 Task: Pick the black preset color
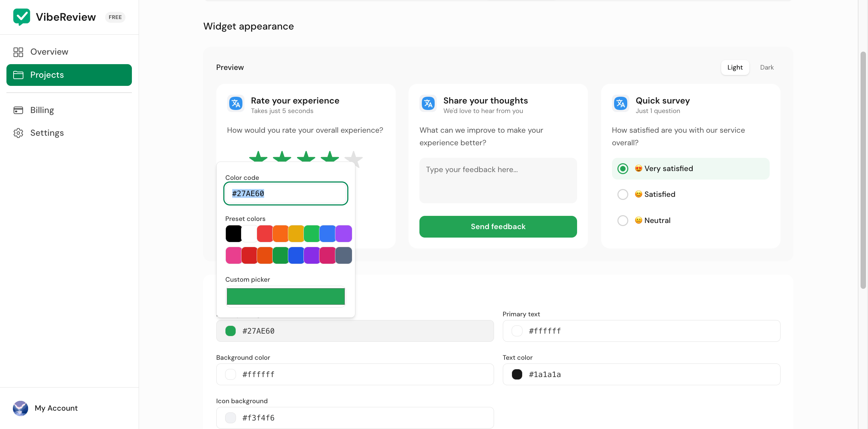234,234
